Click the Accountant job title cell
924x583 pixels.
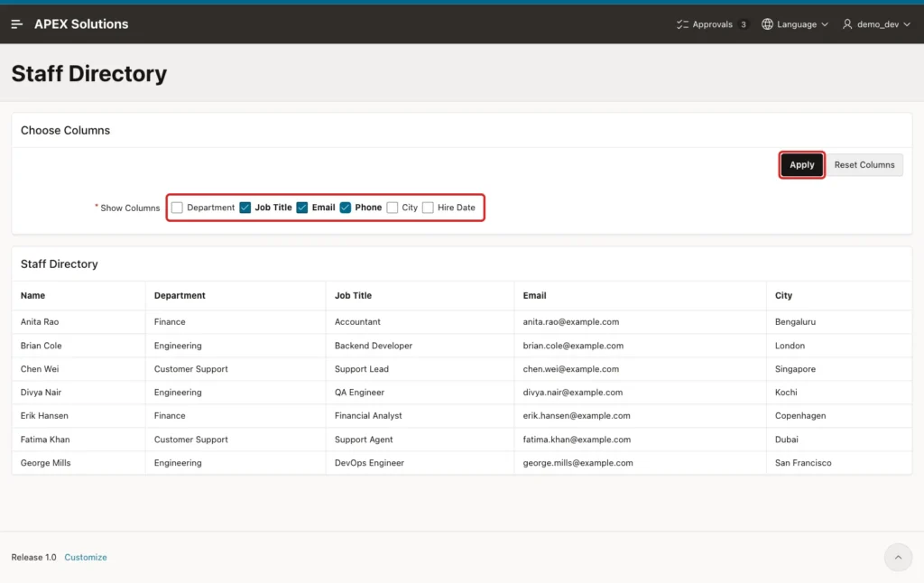point(420,322)
